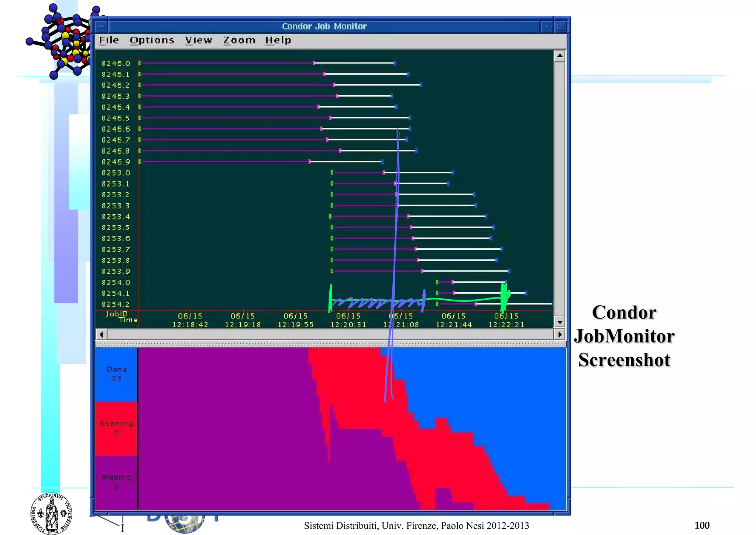Select job 8246.0 in the job list
Viewport: 756px width, 535px height.
116,63
